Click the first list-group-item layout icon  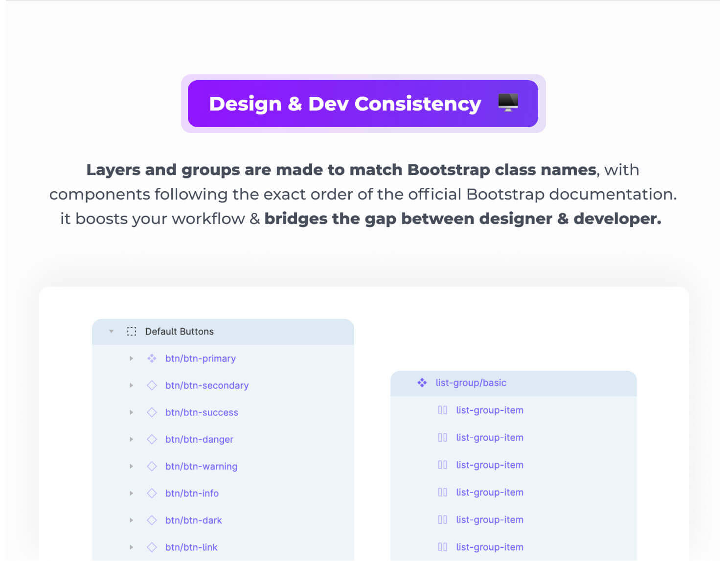442,410
